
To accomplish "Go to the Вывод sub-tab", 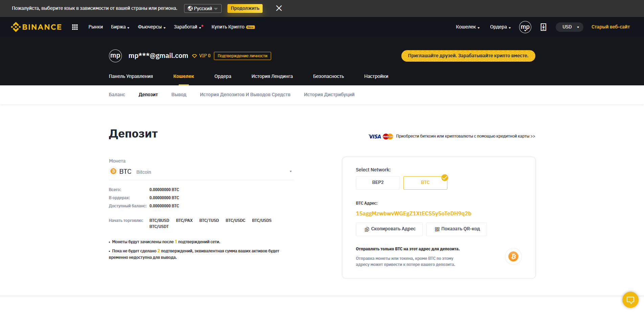I will click(x=179, y=95).
